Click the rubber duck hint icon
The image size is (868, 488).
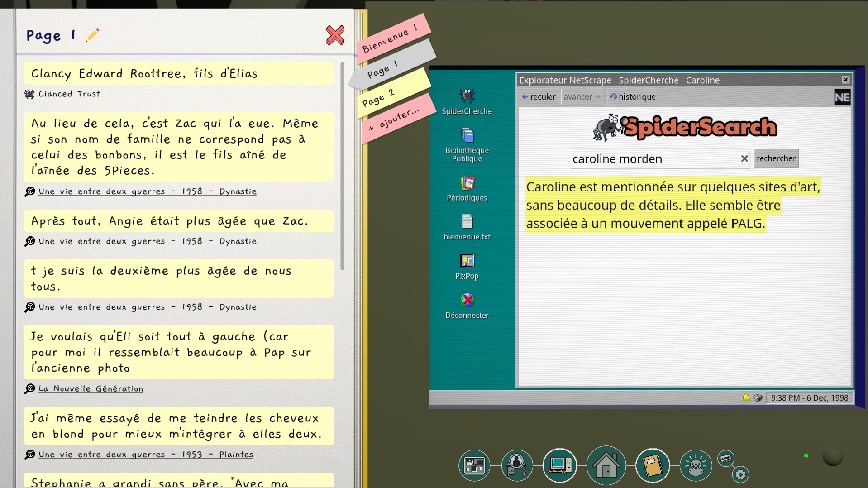tap(696, 465)
